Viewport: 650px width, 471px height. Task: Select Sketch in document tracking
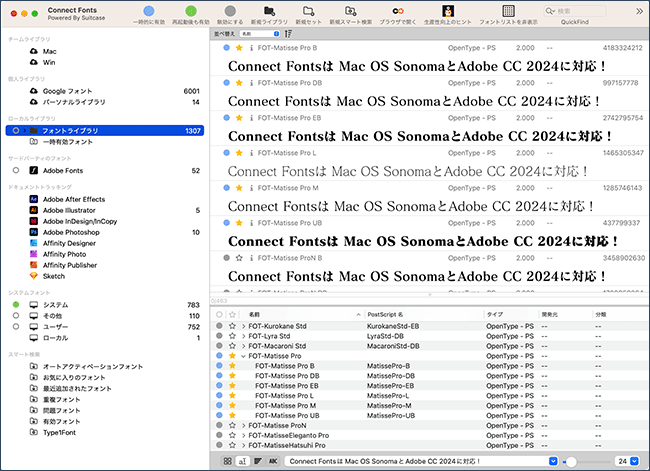click(x=53, y=276)
